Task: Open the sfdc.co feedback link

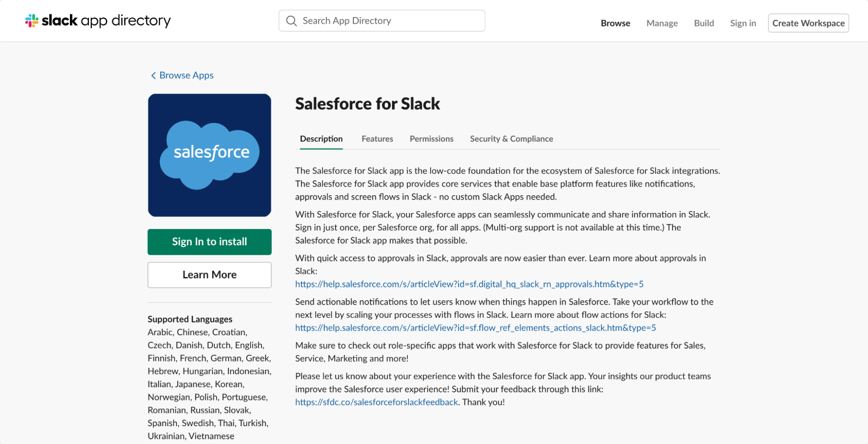Action: 376,402
